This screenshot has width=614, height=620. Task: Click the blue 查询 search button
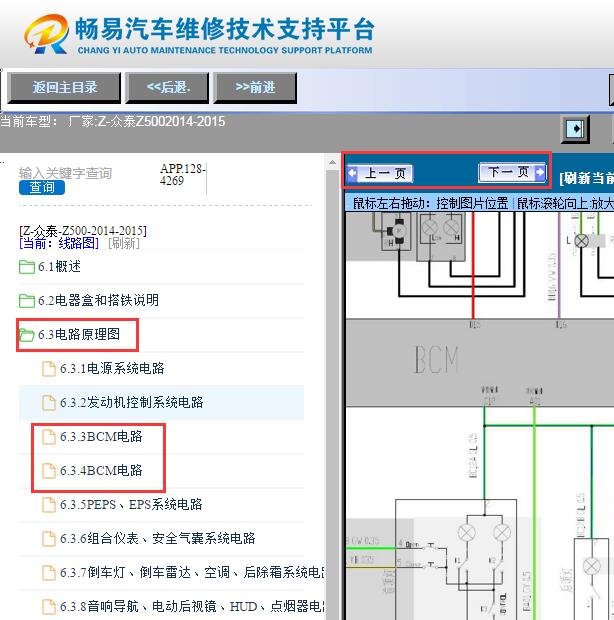[x=42, y=187]
